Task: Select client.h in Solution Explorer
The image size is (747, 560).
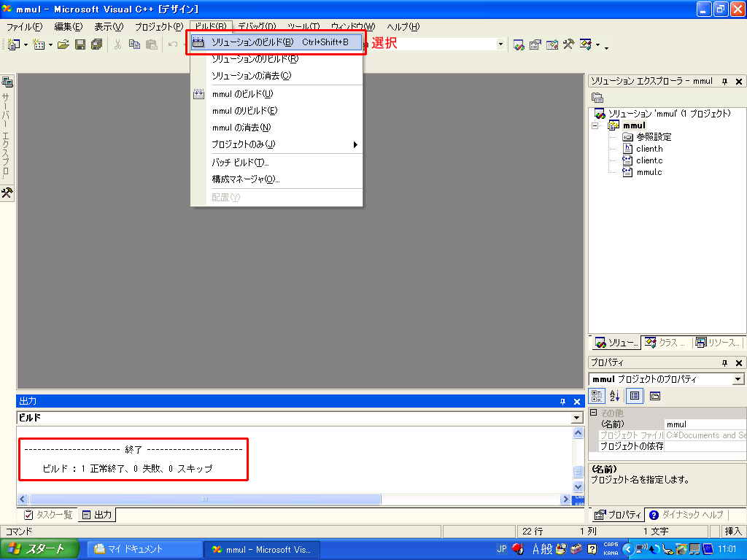Action: (x=649, y=149)
